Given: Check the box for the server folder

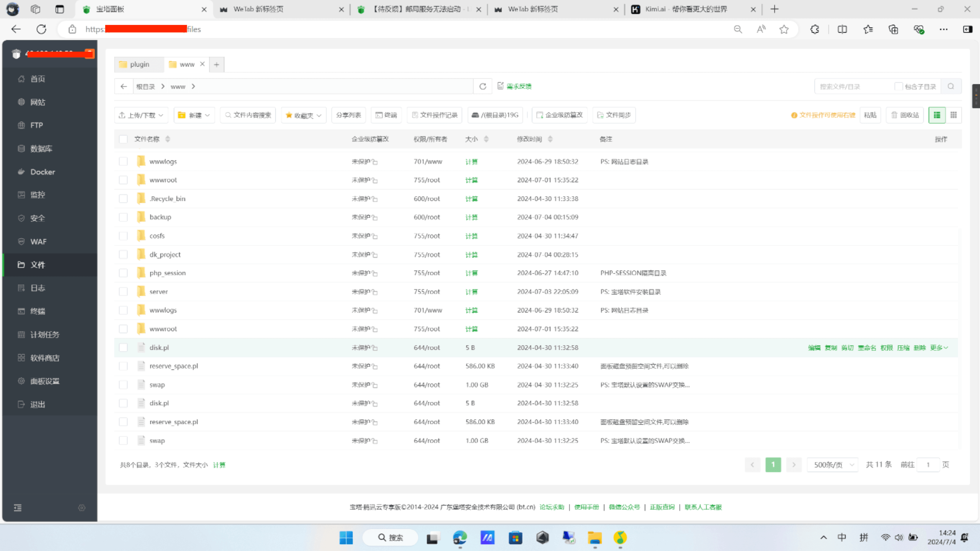Looking at the screenshot, I should point(123,292).
